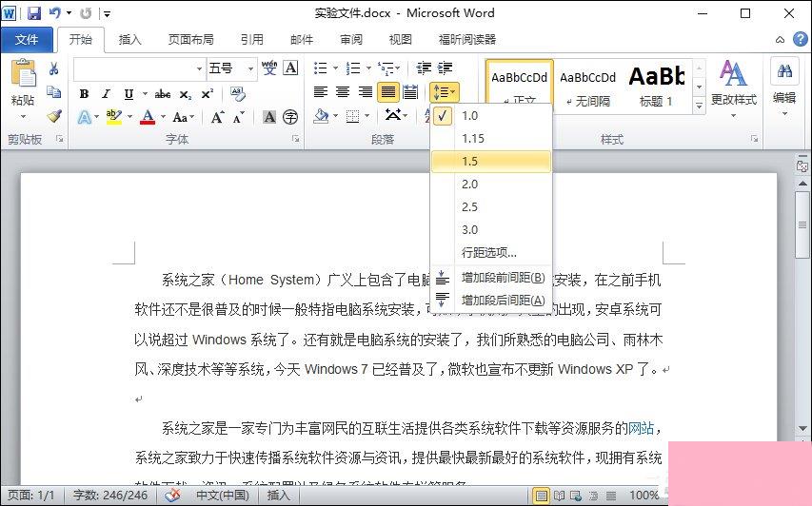Toggle Italic formatting
This screenshot has width=812, height=506.
107,94
